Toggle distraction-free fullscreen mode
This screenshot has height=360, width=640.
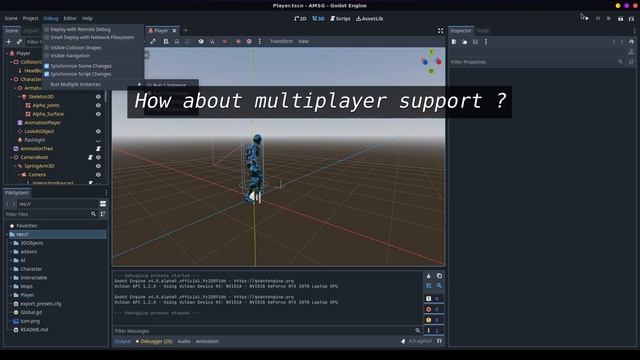(x=440, y=31)
